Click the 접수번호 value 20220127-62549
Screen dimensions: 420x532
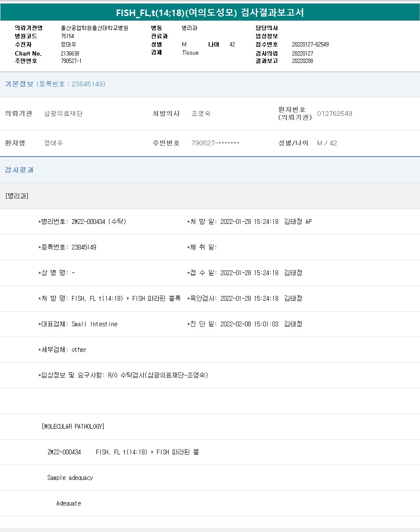[x=310, y=44]
